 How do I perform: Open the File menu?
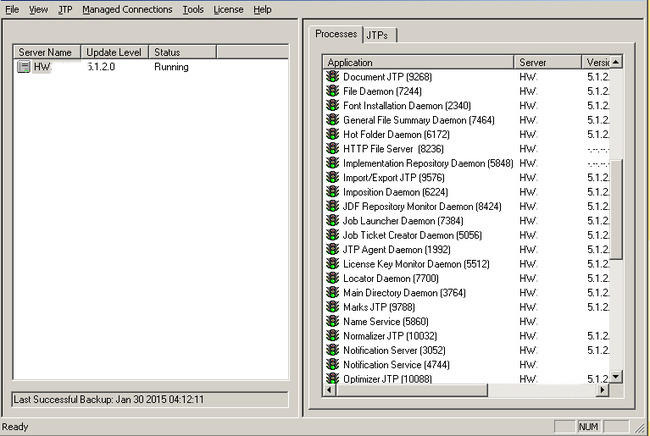coord(12,9)
